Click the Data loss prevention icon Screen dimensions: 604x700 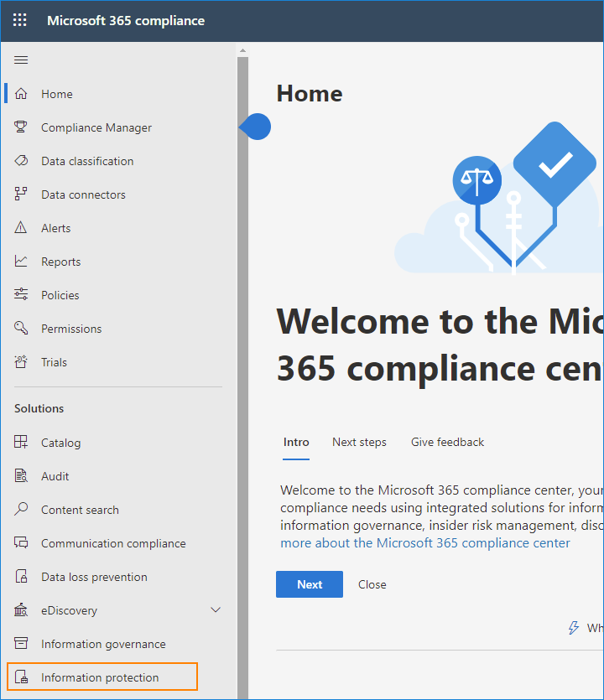(21, 576)
